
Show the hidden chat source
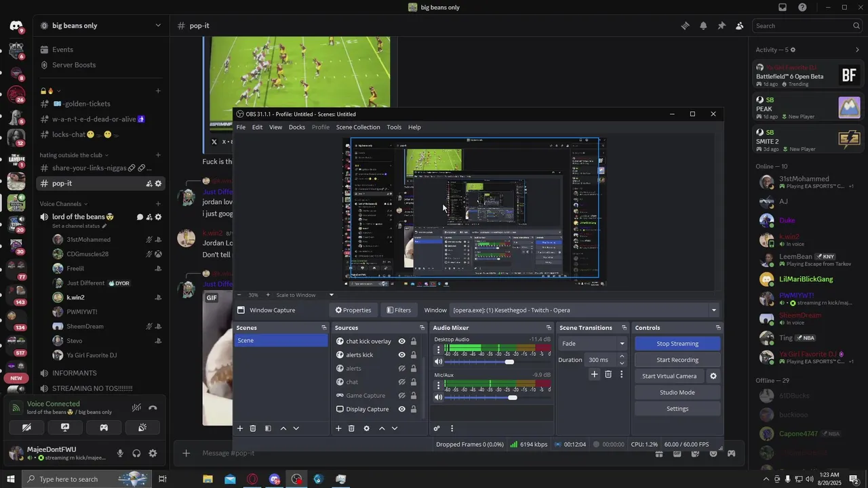coord(401,382)
